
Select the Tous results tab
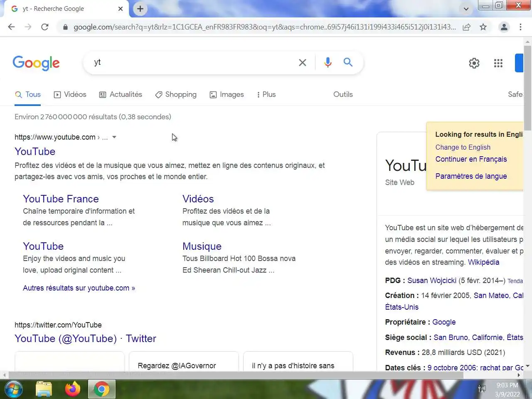click(x=28, y=95)
